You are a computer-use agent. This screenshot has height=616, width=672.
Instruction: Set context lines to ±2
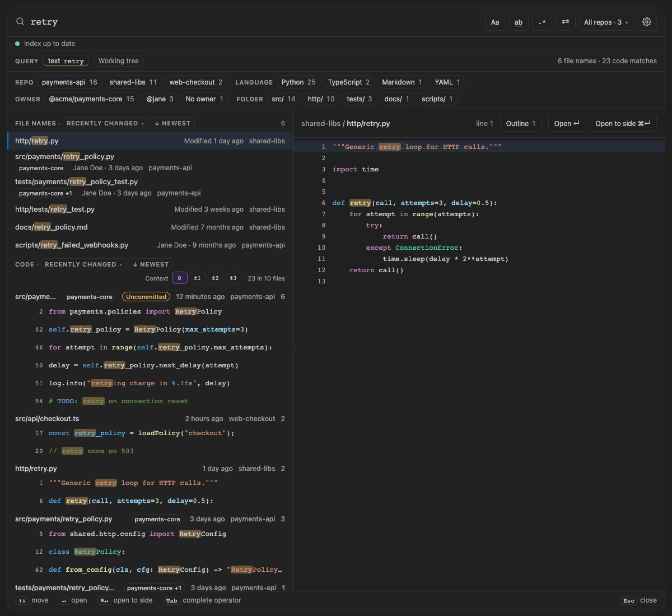click(x=215, y=278)
